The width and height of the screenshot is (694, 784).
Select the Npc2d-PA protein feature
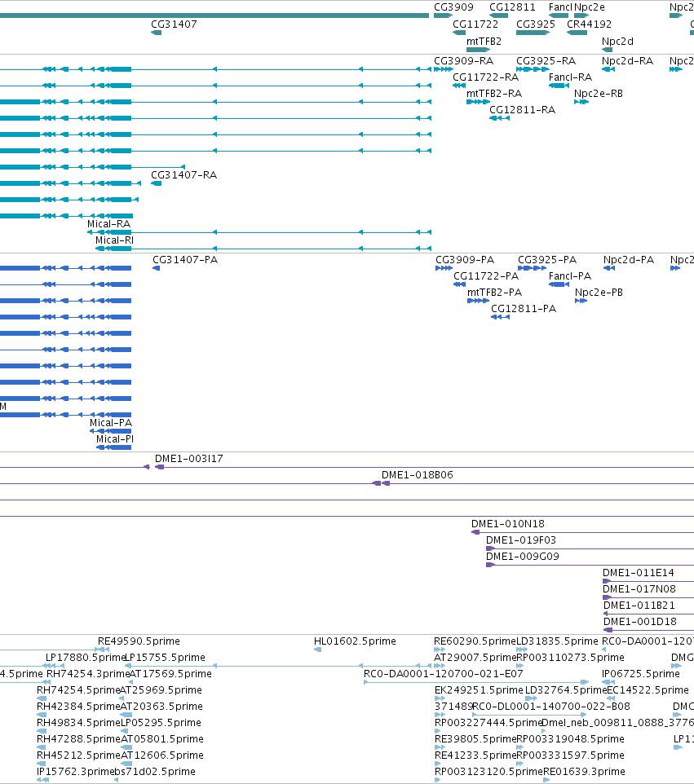pyautogui.click(x=609, y=268)
